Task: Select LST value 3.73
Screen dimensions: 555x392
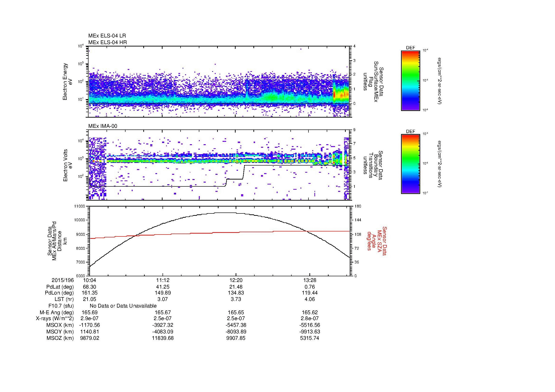Action: [x=236, y=300]
